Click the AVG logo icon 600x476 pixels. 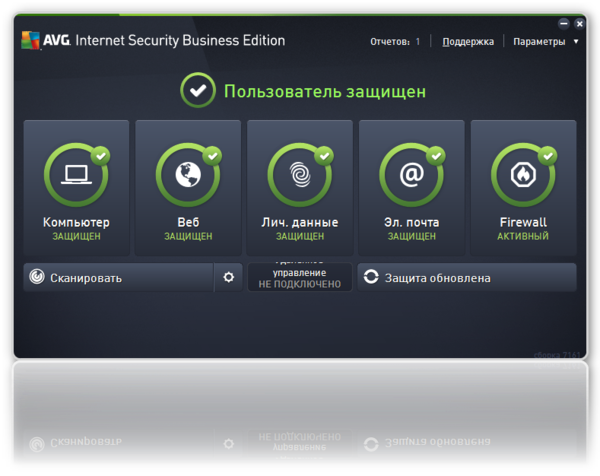pos(30,40)
